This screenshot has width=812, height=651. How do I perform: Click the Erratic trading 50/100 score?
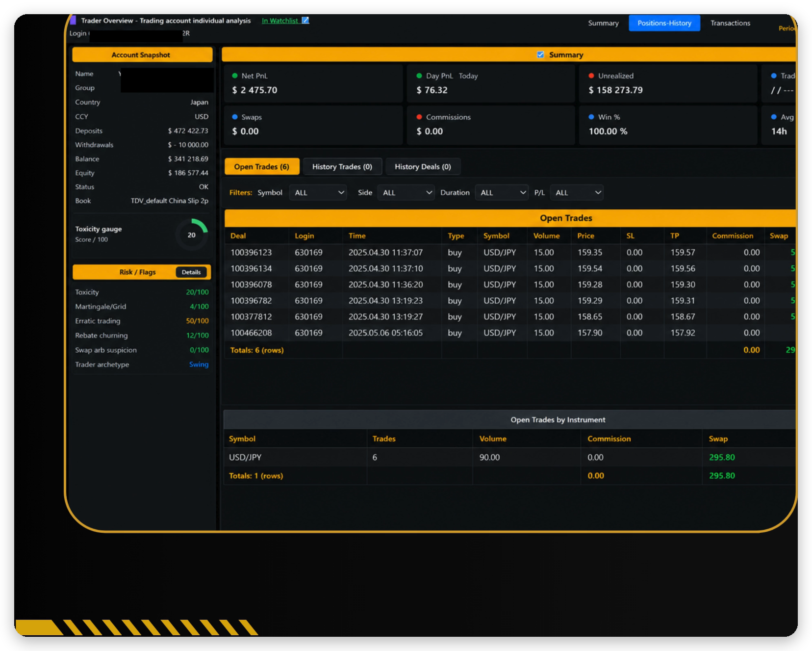click(197, 321)
